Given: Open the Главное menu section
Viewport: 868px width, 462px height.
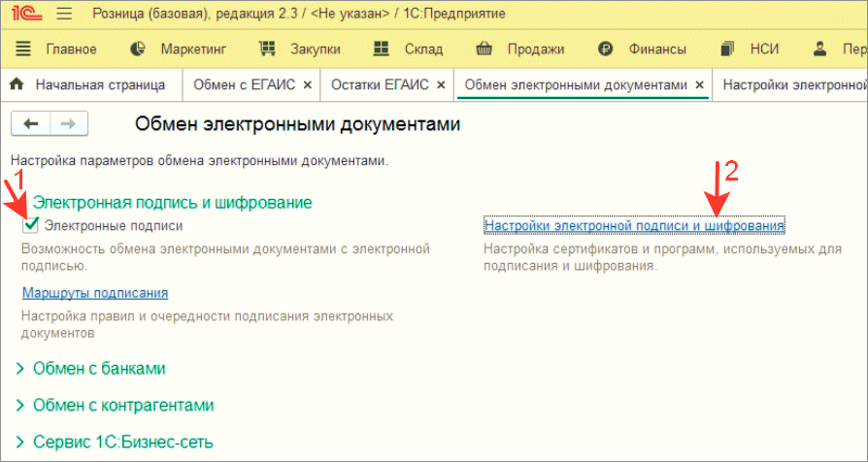Looking at the screenshot, I should pos(72,49).
